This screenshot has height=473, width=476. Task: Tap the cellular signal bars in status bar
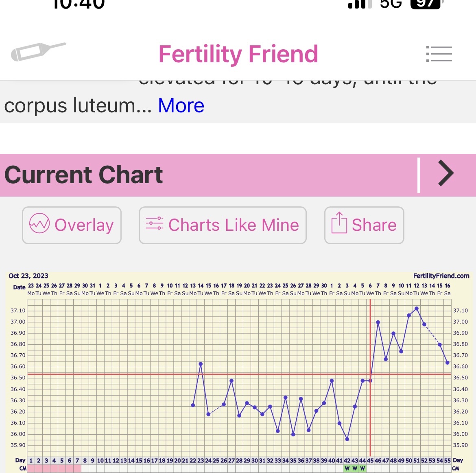(x=360, y=4)
